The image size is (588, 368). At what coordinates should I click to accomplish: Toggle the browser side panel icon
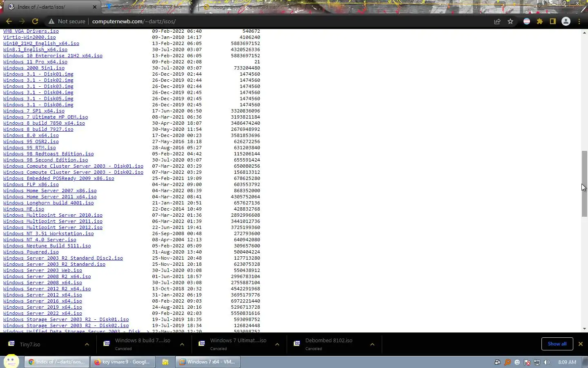click(x=553, y=21)
